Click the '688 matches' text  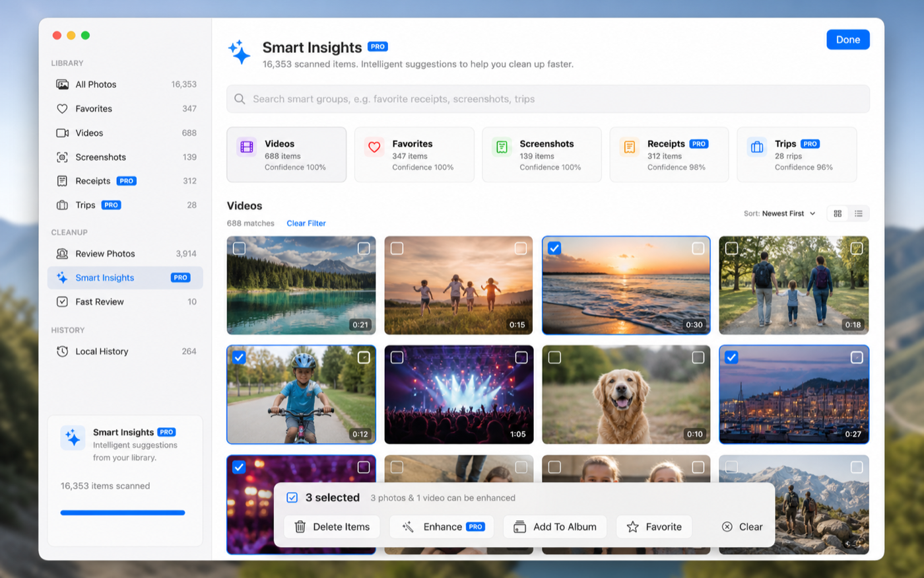click(251, 223)
